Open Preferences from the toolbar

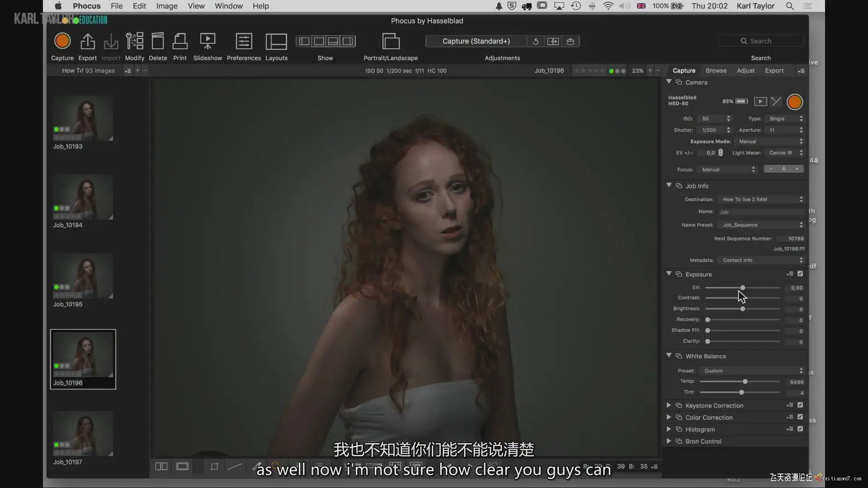(244, 41)
